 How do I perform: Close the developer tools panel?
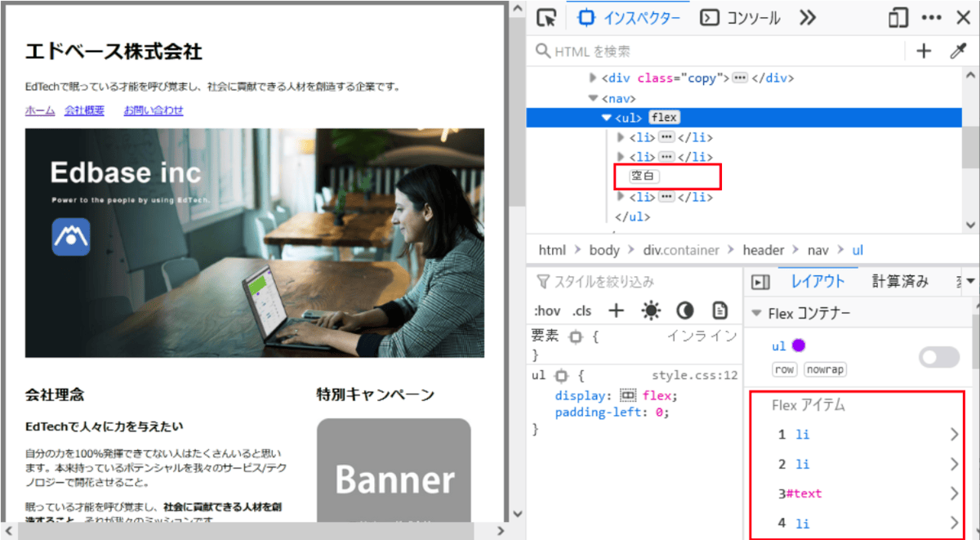click(963, 18)
